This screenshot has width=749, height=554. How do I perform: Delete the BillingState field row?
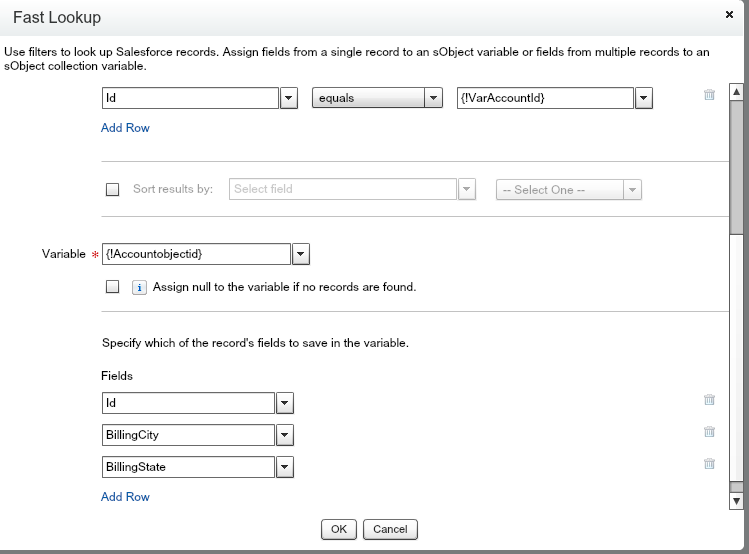coord(709,464)
